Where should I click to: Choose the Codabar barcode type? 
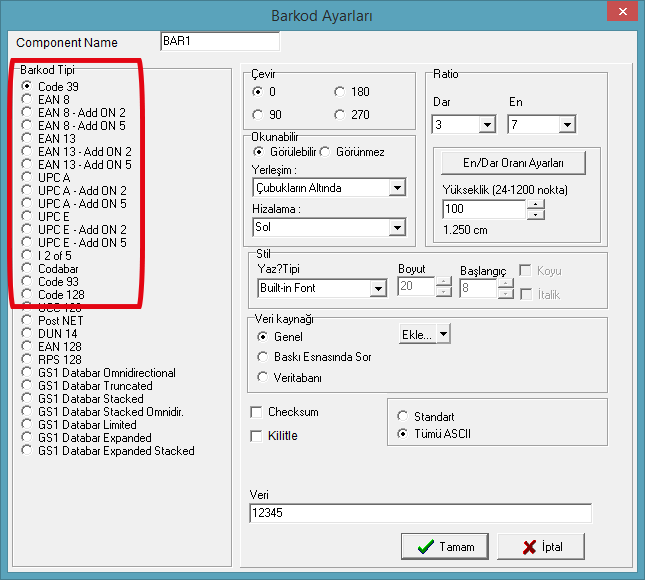coord(27,269)
